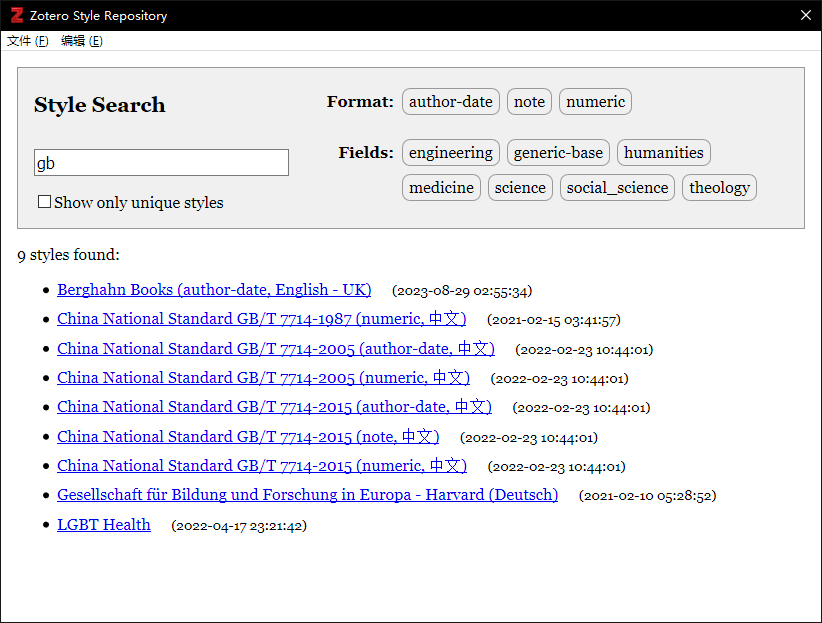Click the Zotero logo in title bar
Image resolution: width=822 pixels, height=623 pixels.
tap(17, 15)
